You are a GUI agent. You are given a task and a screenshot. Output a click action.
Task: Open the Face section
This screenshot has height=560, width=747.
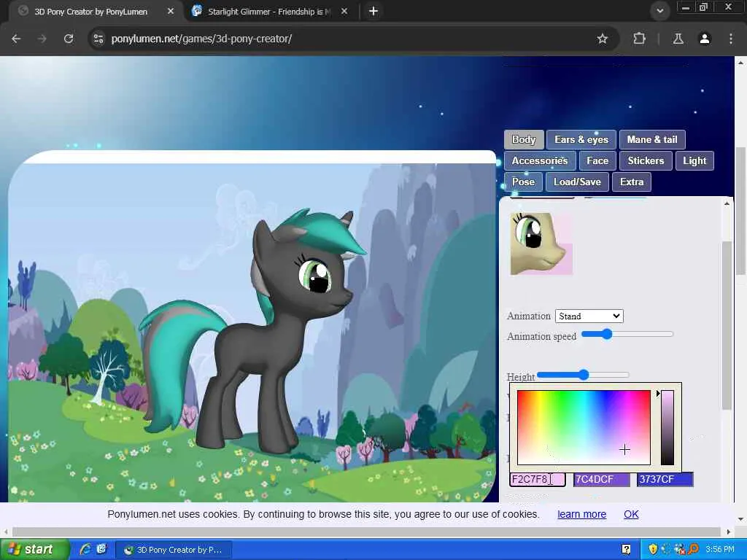(x=597, y=160)
